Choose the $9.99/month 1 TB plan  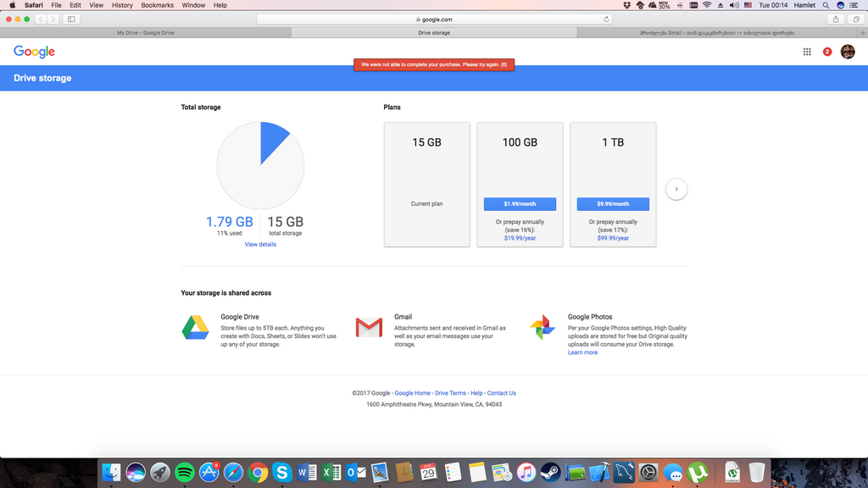(613, 204)
